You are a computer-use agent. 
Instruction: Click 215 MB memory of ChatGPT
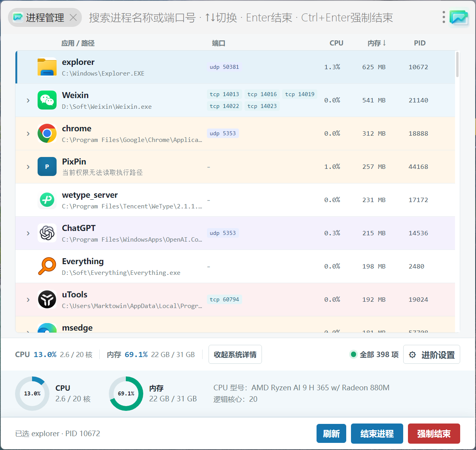(374, 233)
